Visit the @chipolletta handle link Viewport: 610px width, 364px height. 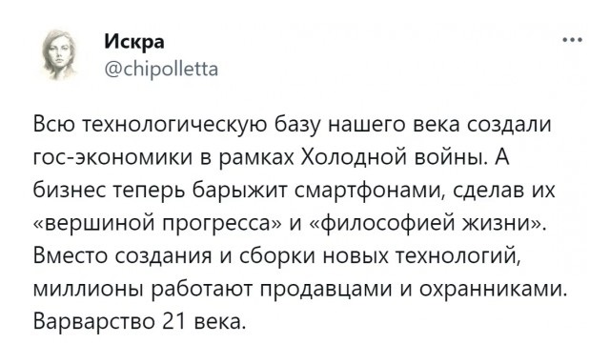click(x=162, y=70)
